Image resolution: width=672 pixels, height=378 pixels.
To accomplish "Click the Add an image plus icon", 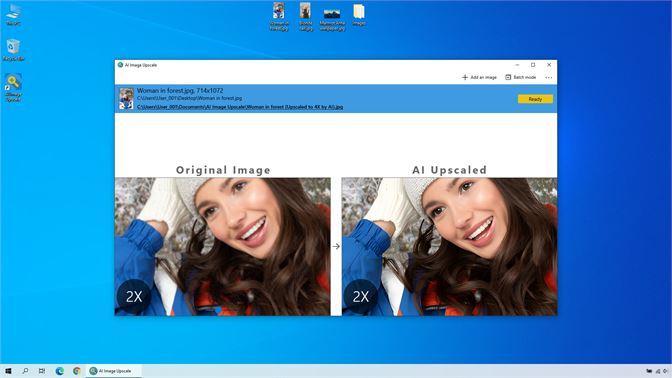I will pyautogui.click(x=465, y=78).
